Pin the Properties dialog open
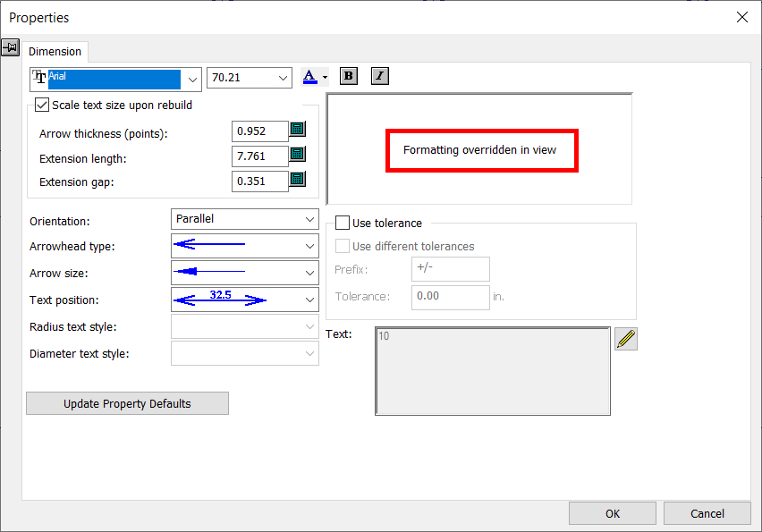This screenshot has width=762, height=532. pyautogui.click(x=11, y=47)
